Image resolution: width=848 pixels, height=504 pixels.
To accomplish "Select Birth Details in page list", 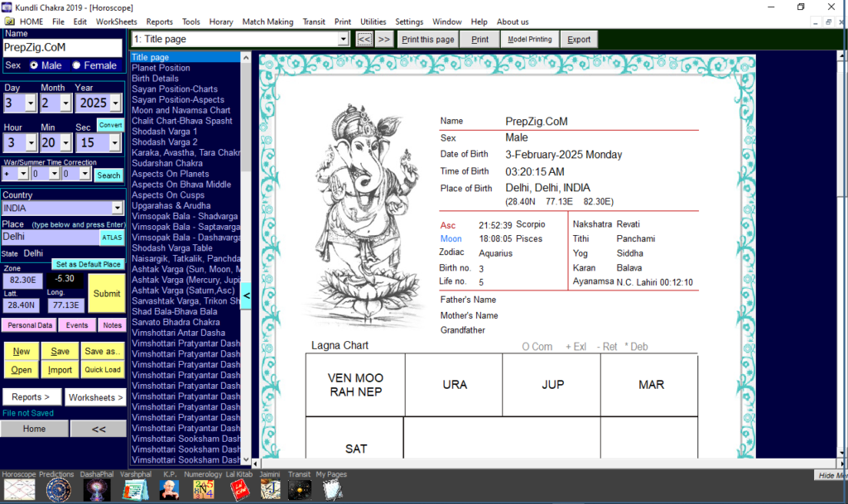I will (x=155, y=79).
